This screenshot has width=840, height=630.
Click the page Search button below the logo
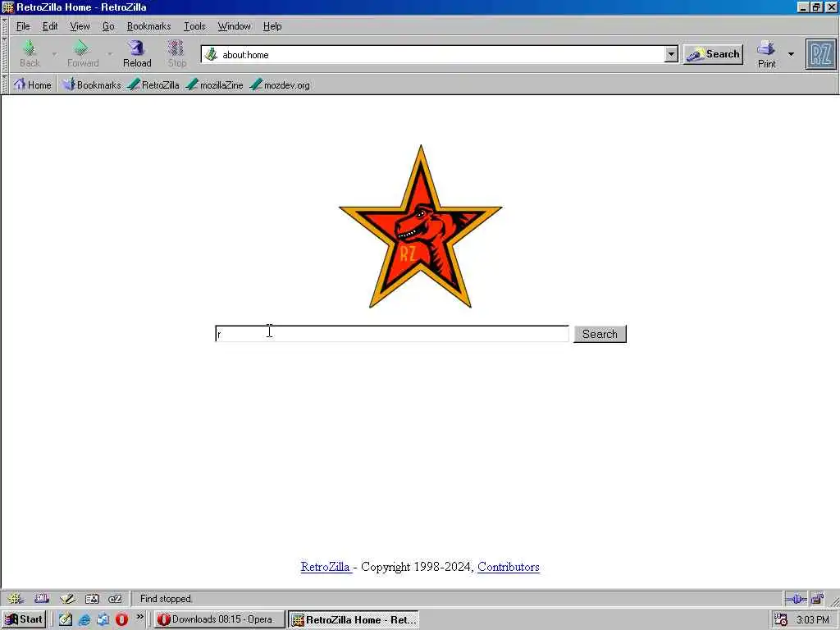pyautogui.click(x=600, y=334)
